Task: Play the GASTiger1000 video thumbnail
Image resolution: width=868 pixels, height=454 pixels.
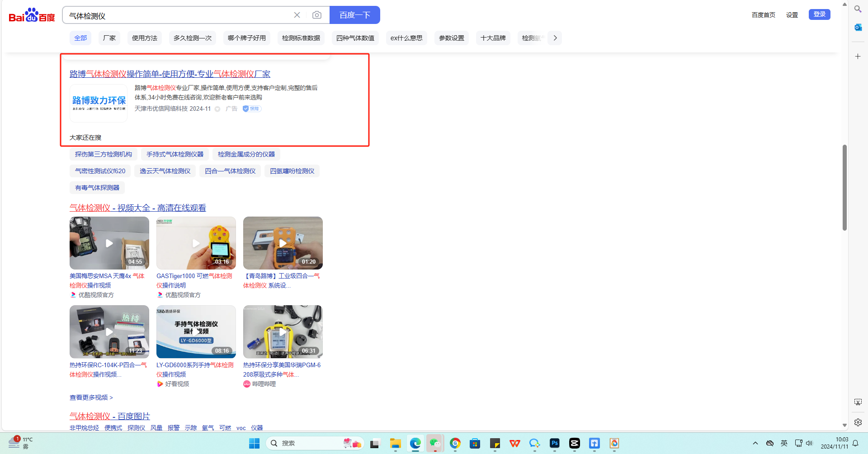Action: (196, 243)
